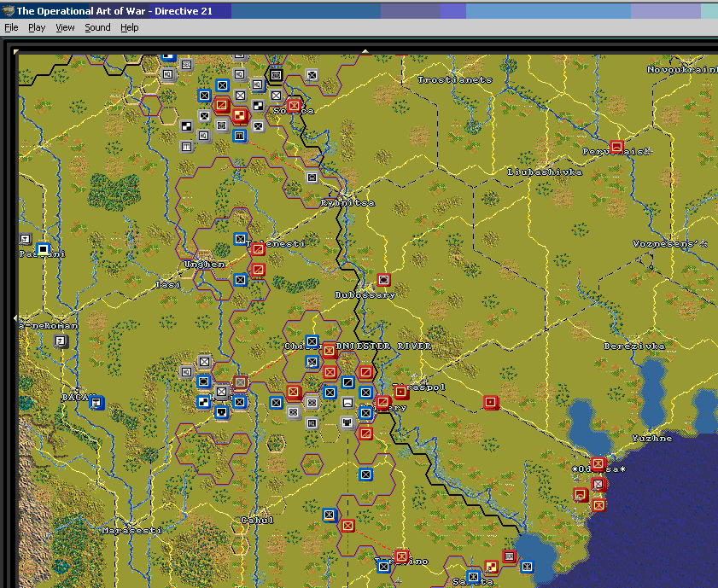718x588 pixels.
Task: Click the Iasi town label
Action: pos(168,285)
